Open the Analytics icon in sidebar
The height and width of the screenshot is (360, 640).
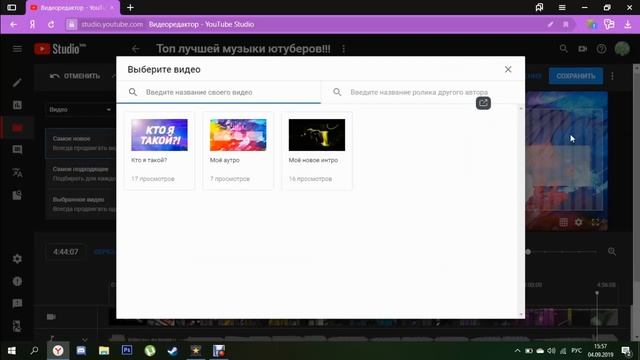[17, 105]
